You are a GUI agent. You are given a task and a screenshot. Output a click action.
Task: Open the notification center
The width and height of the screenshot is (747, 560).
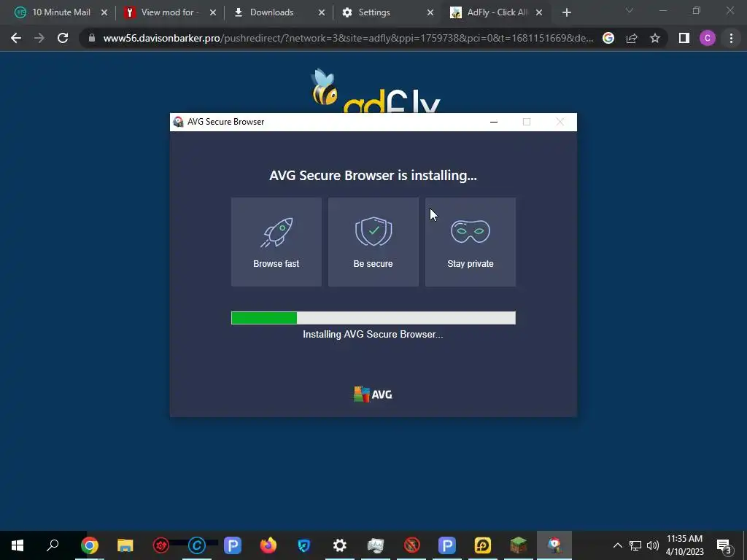coord(724,545)
